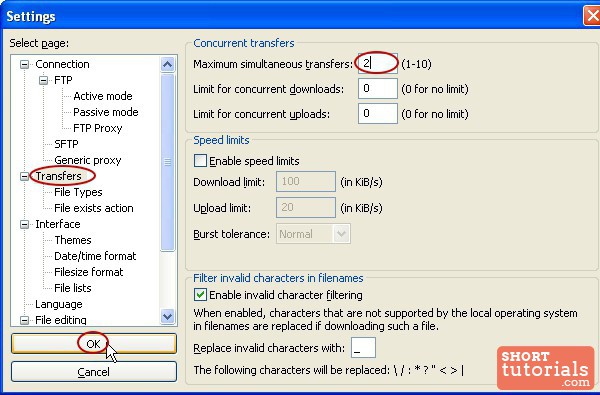This screenshot has height=395, width=600.
Task: Click the page tree scrollbar thumb
Action: click(x=168, y=162)
